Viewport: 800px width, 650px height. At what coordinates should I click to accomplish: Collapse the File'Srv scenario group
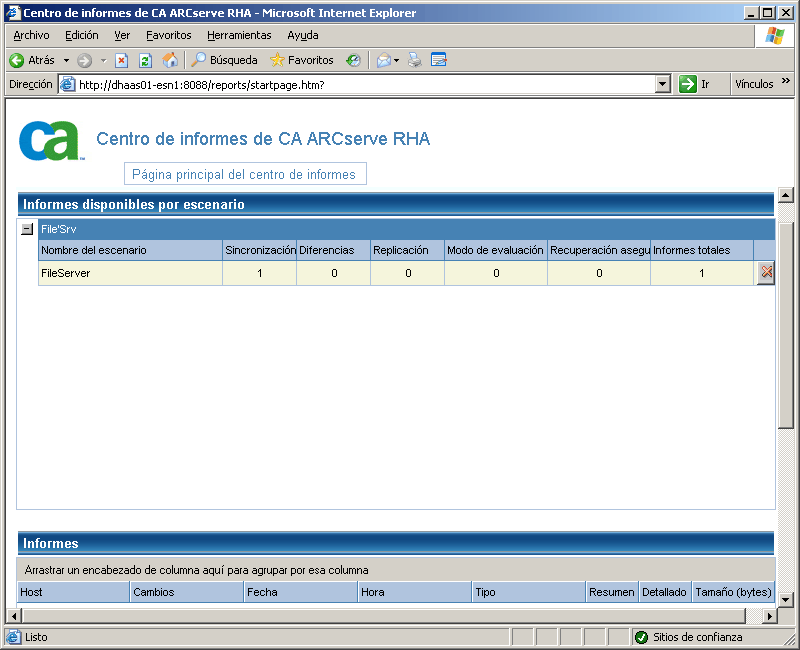[24, 227]
